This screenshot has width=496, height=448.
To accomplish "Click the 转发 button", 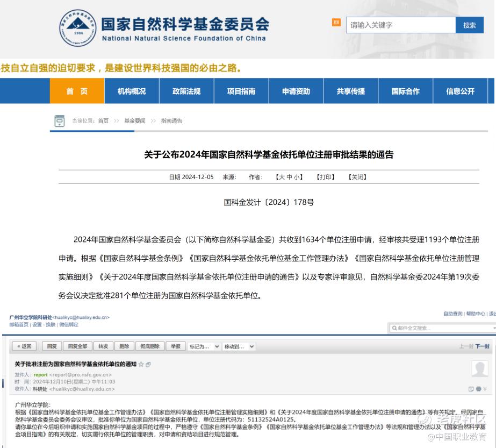I will point(103,346).
